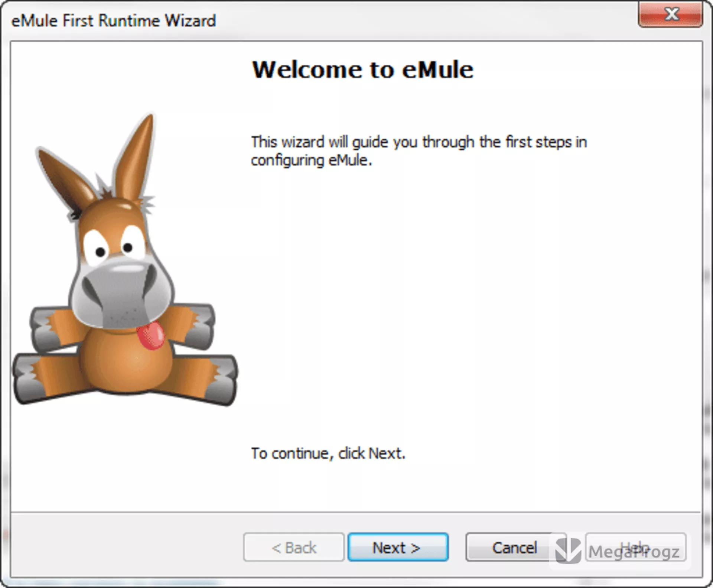The width and height of the screenshot is (713, 588).
Task: Click the eMule donkey mascot image
Action: pyautogui.click(x=125, y=260)
